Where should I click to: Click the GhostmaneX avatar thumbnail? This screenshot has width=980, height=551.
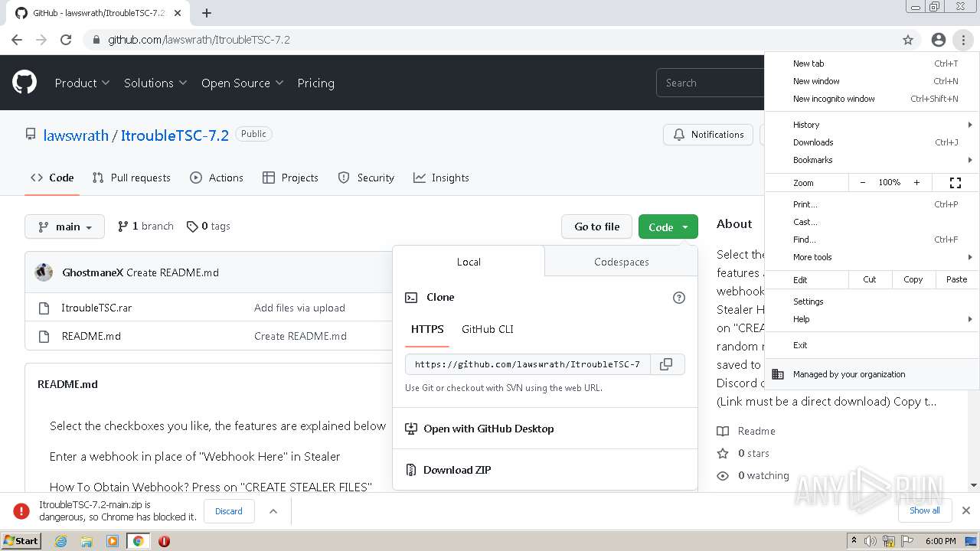point(44,272)
